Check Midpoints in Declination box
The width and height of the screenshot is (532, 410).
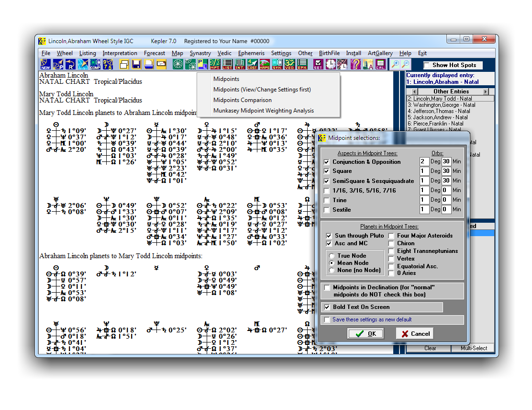point(327,288)
